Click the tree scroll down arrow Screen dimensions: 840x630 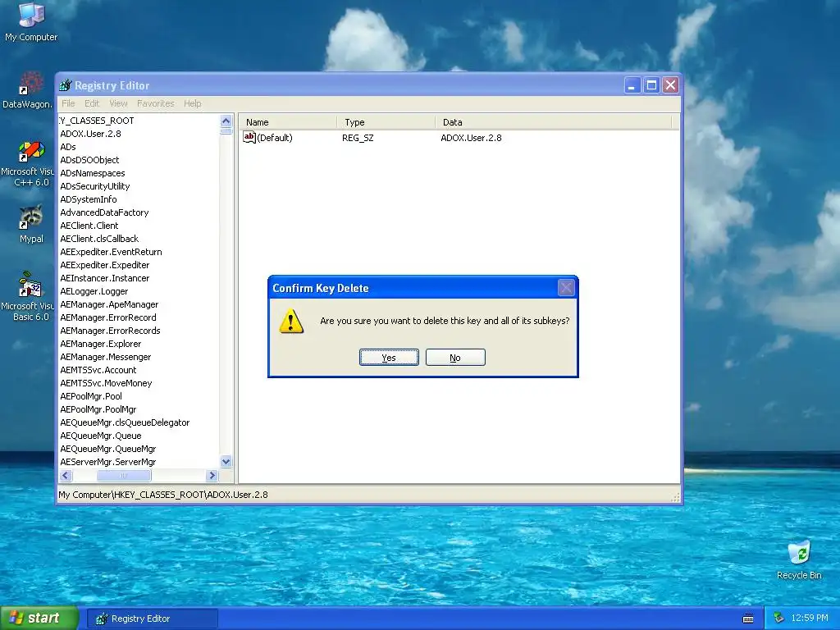click(x=226, y=461)
